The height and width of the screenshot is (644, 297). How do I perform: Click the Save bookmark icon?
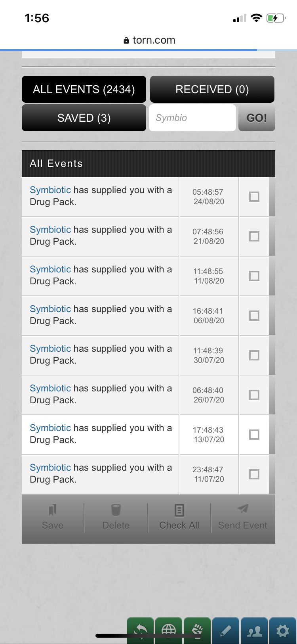53,510
